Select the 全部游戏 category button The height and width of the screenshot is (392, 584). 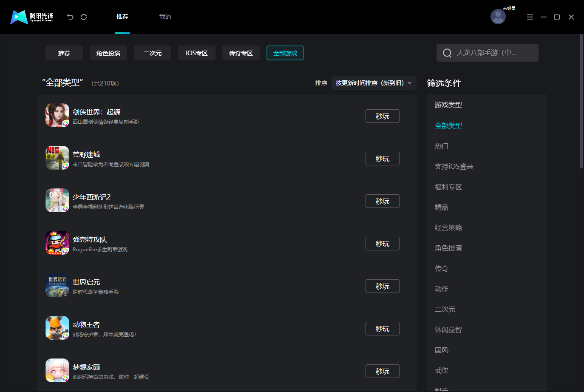(285, 53)
